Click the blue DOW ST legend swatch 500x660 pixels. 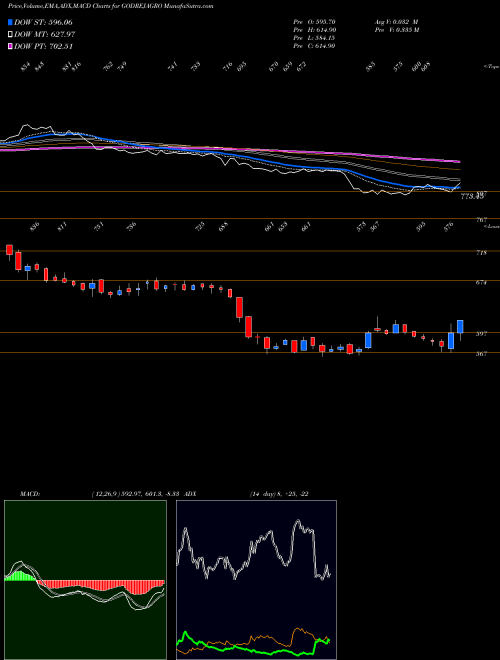(10, 22)
